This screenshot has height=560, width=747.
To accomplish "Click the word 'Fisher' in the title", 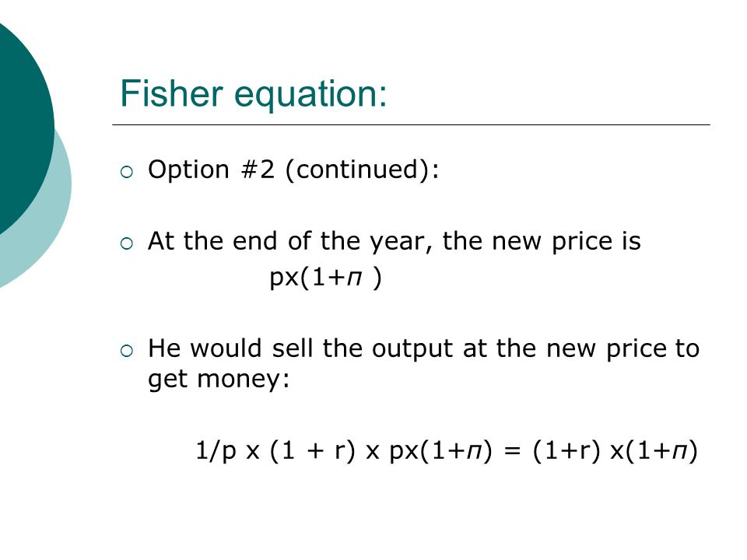I will click(171, 93).
